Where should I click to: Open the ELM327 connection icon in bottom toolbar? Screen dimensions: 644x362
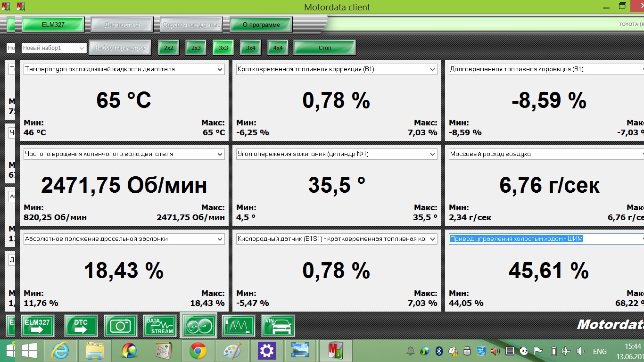point(38,326)
